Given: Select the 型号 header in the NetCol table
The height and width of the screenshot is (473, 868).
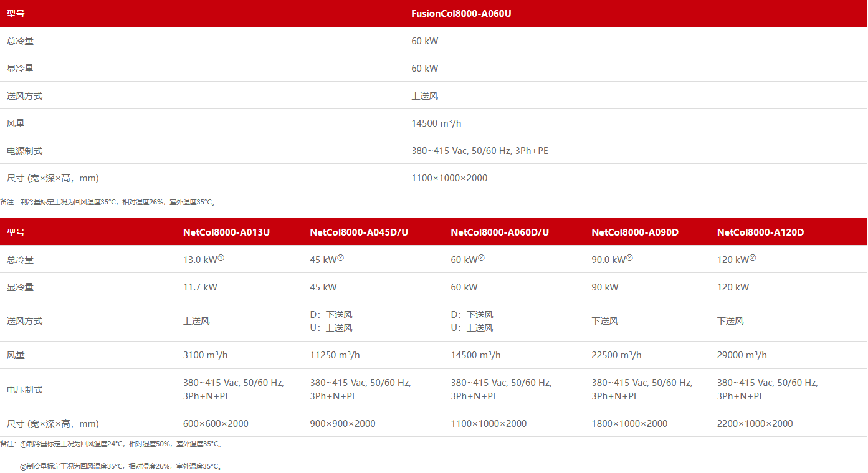Looking at the screenshot, I should tap(16, 232).
